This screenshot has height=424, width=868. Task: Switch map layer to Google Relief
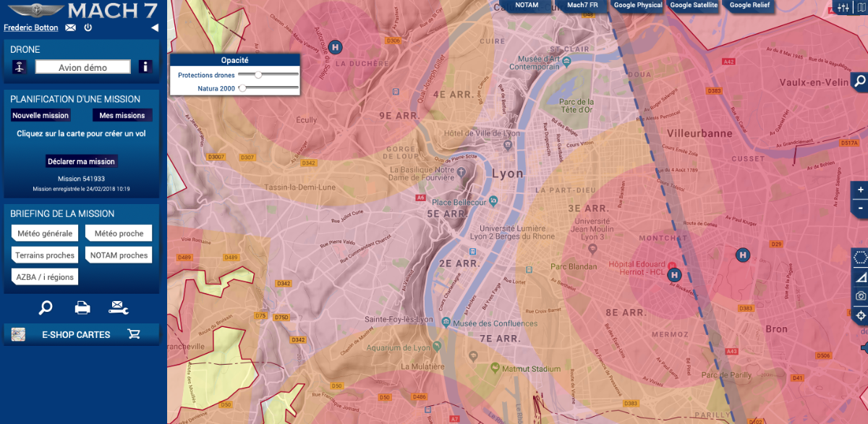(x=749, y=5)
